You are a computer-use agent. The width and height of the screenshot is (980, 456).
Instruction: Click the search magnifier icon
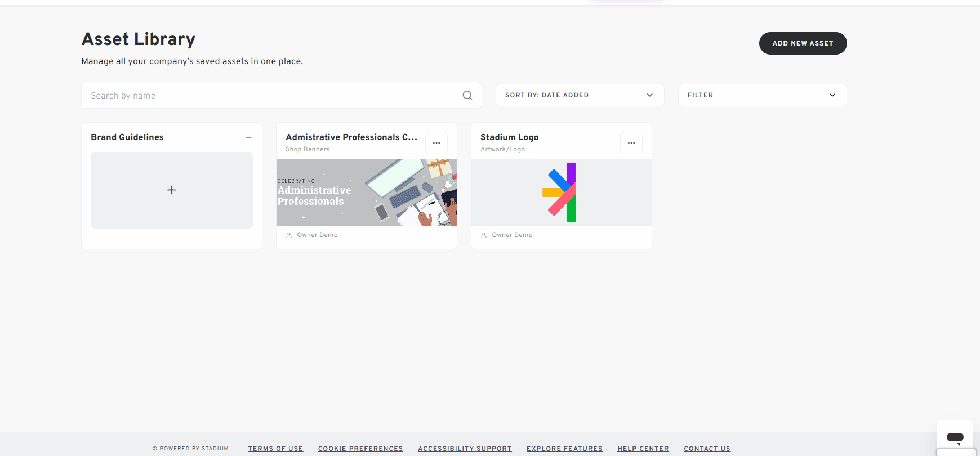point(467,95)
